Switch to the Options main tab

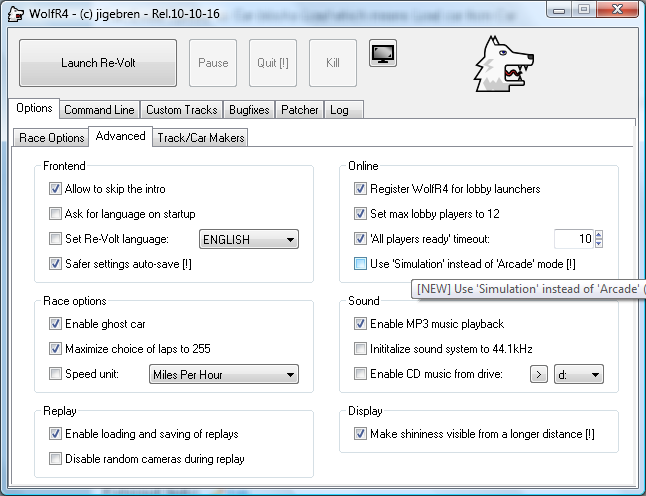click(x=34, y=108)
